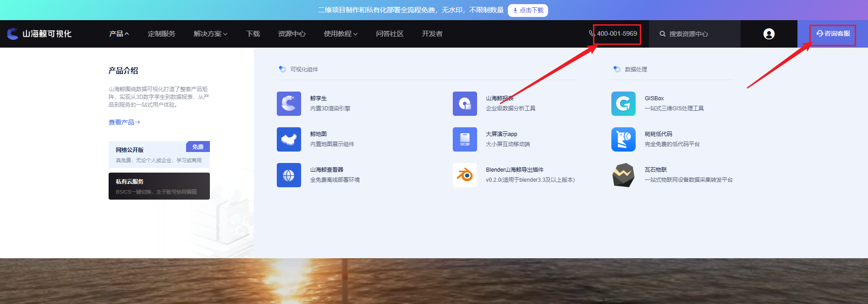Click the Blender export plugin icon
Screen dimensions: 868x304
[x=465, y=175]
